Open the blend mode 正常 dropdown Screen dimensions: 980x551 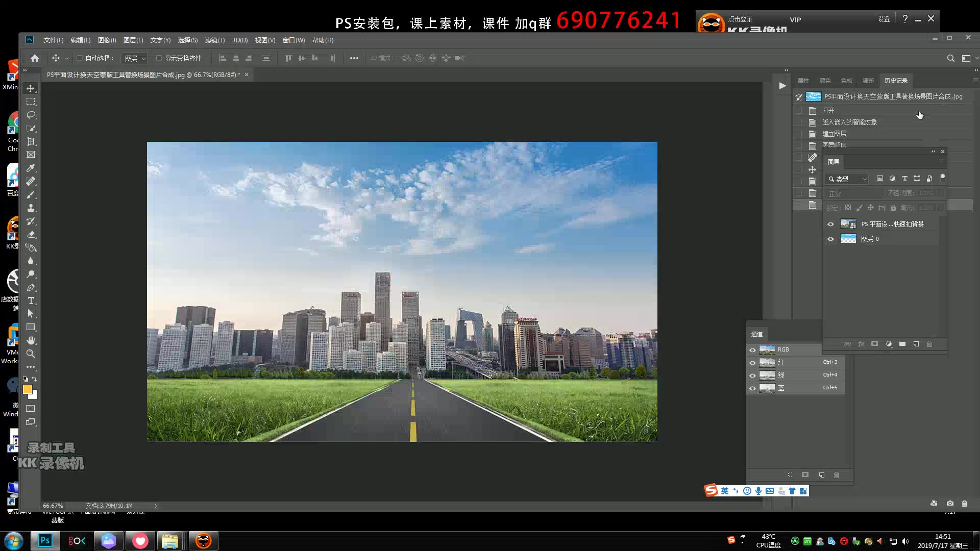[853, 194]
